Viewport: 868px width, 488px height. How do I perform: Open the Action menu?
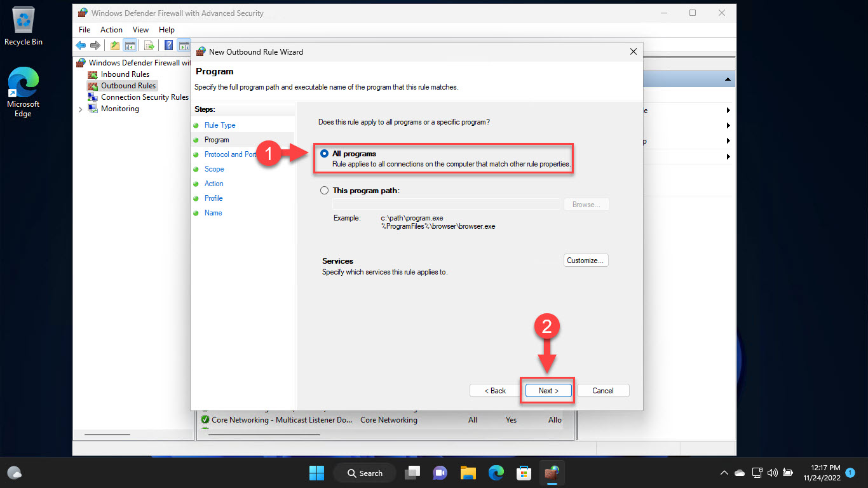111,29
